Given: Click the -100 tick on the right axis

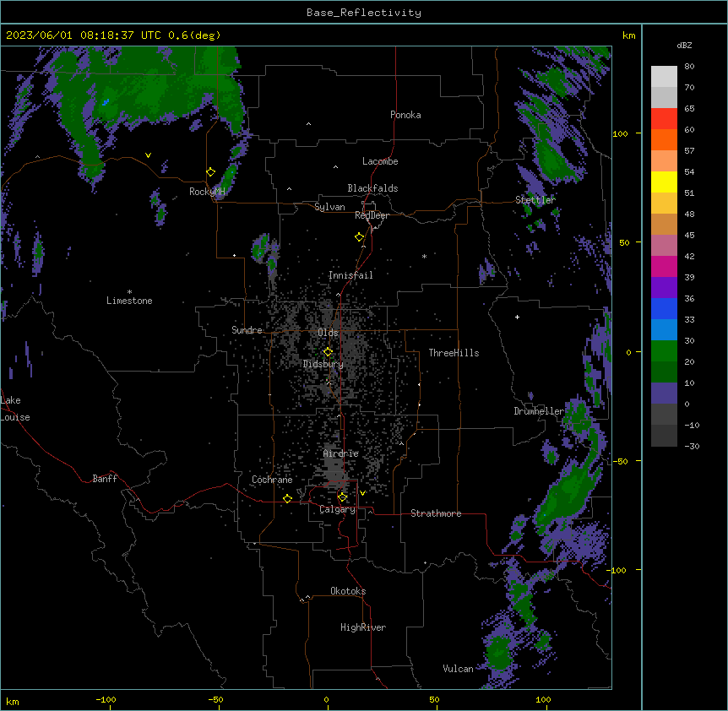Looking at the screenshot, I should (x=617, y=570).
